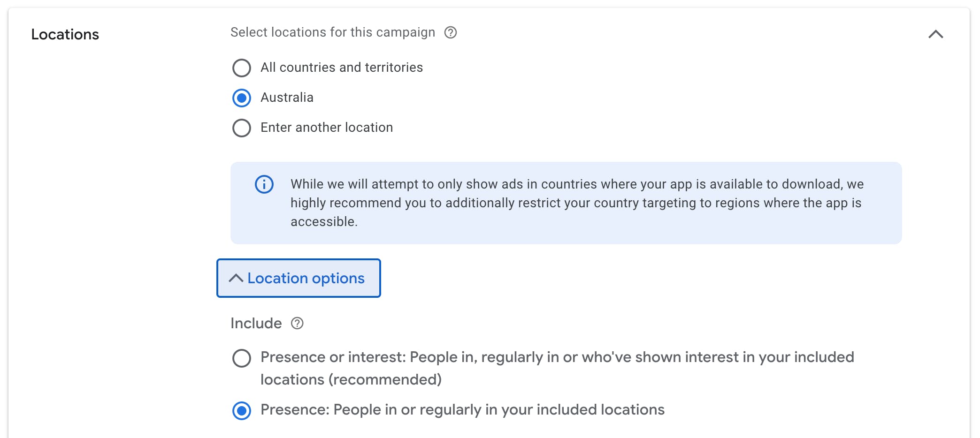
Task: Click the Include label text
Action: [x=256, y=323]
